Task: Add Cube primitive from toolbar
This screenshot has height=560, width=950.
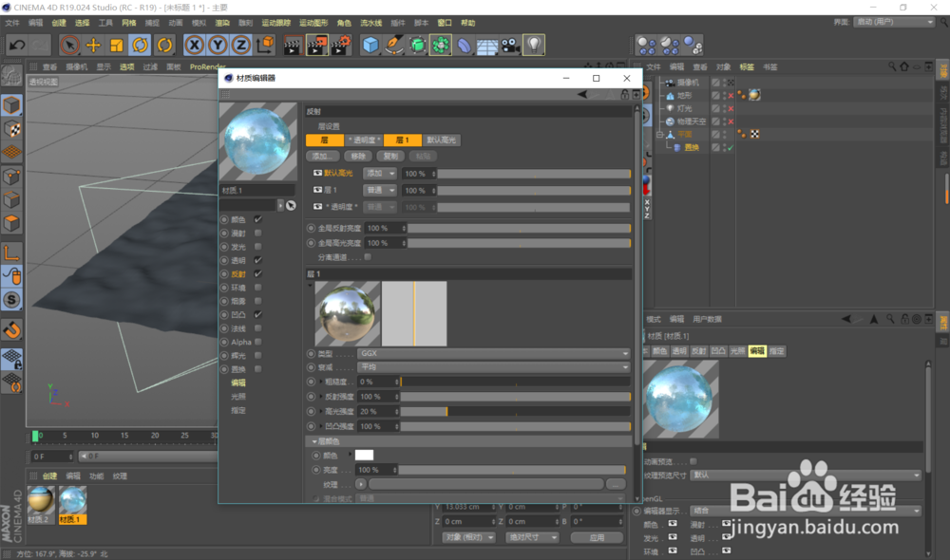Action: tap(370, 46)
